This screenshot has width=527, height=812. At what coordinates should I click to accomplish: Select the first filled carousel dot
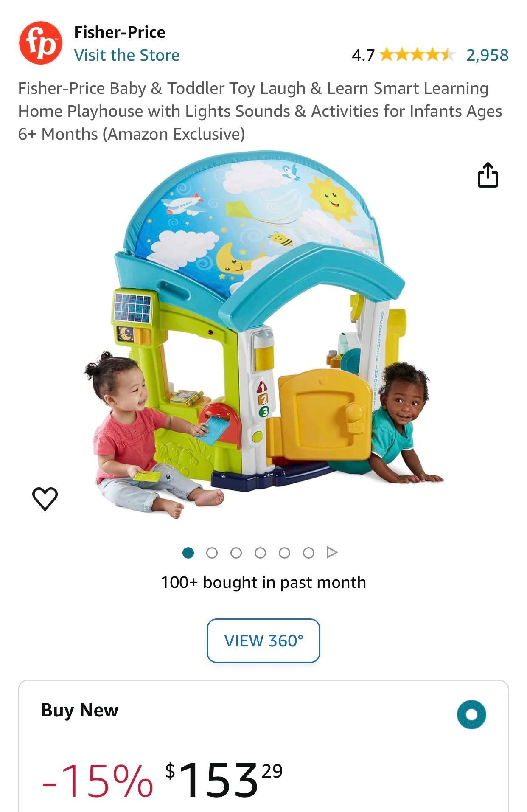188,553
